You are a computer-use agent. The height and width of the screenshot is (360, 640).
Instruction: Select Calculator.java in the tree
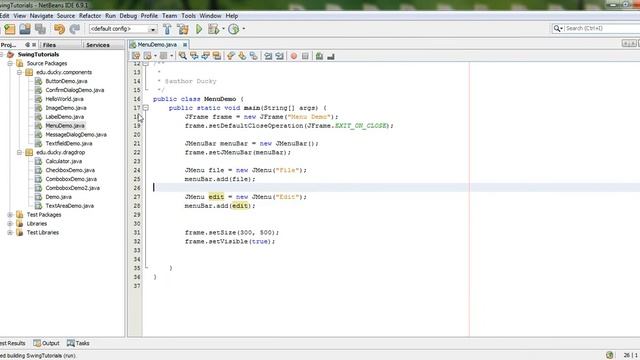[64, 161]
